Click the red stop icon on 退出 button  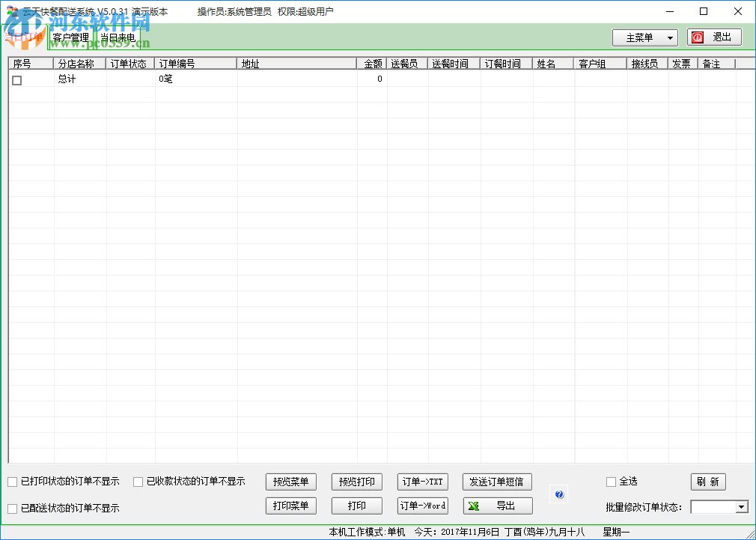[698, 37]
